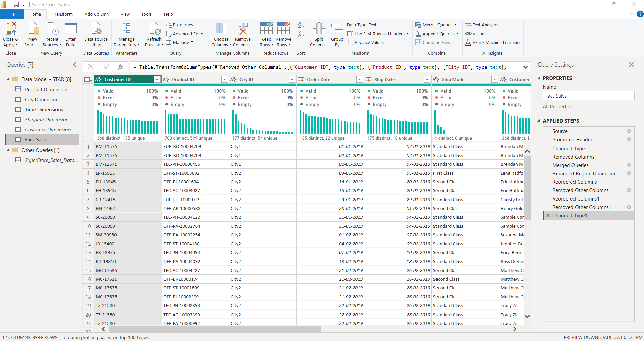Switch to the View tab

[x=125, y=14]
